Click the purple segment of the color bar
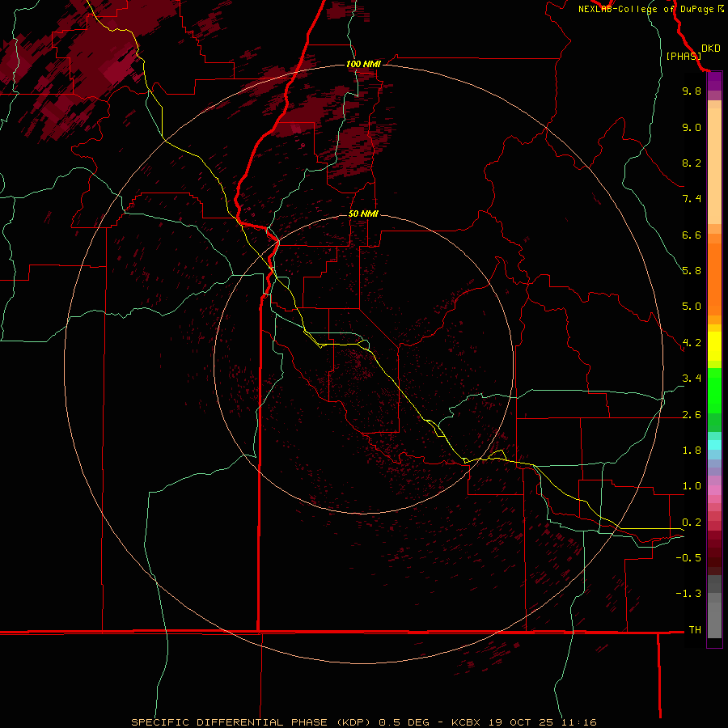 [714, 81]
